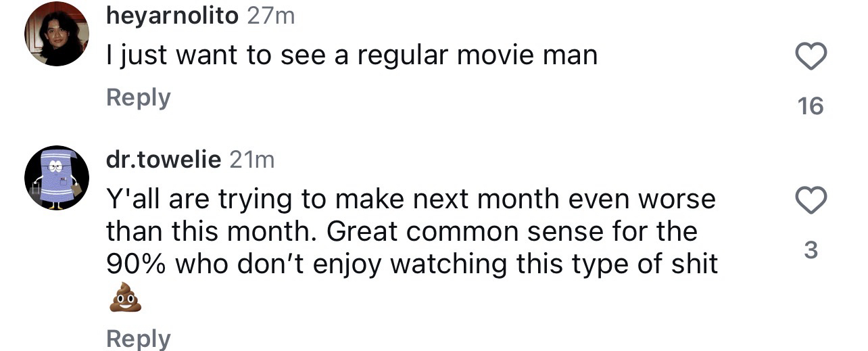Click the Reply button under heyarnolito's comment

(139, 97)
